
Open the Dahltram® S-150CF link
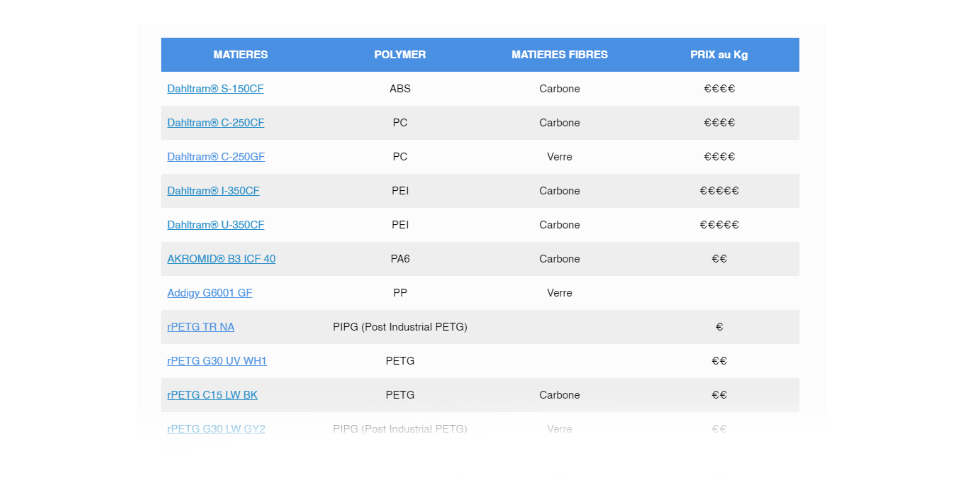(215, 89)
